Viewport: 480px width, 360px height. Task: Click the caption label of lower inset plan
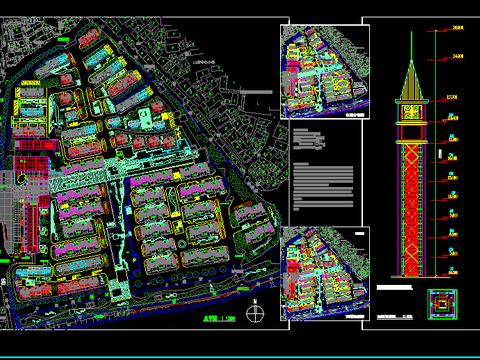[x=355, y=317]
